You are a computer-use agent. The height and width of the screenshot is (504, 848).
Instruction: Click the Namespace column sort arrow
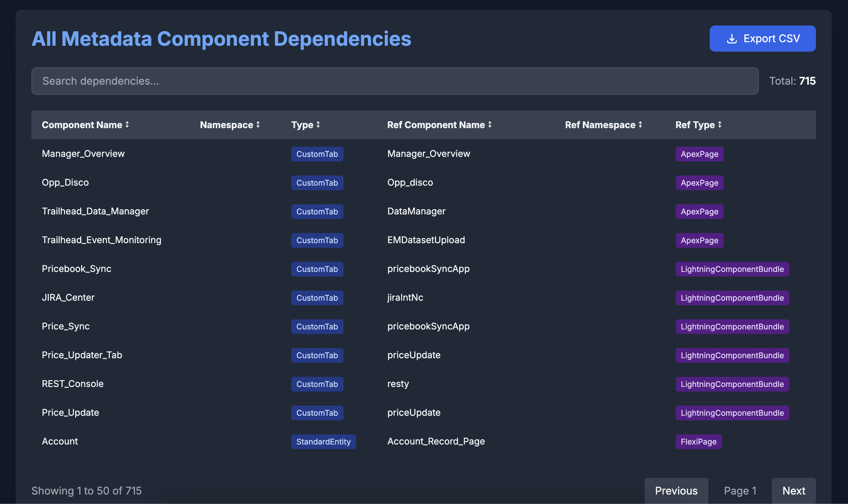(x=258, y=125)
